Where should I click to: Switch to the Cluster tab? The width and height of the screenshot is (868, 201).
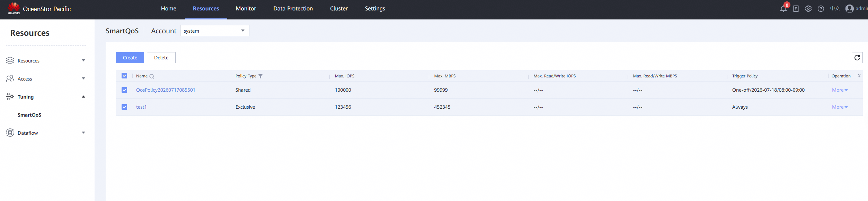coord(339,9)
